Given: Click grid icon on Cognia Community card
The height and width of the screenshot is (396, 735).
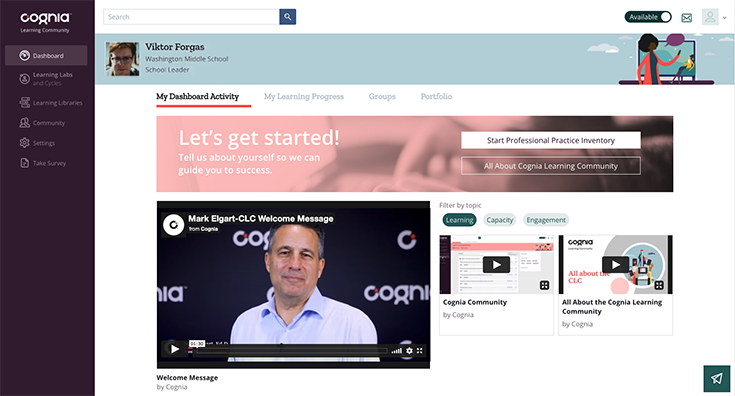Looking at the screenshot, I should click(544, 285).
